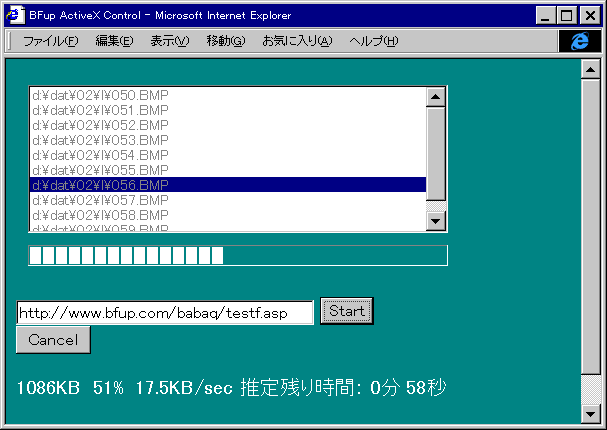607x430 pixels.
Task: Maximize the Internet Explorer window
Action: click(x=566, y=16)
